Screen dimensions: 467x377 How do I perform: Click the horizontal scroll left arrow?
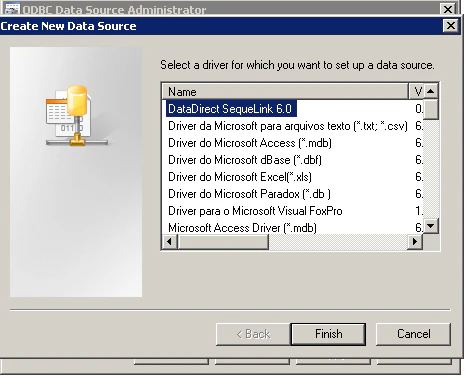coord(170,241)
